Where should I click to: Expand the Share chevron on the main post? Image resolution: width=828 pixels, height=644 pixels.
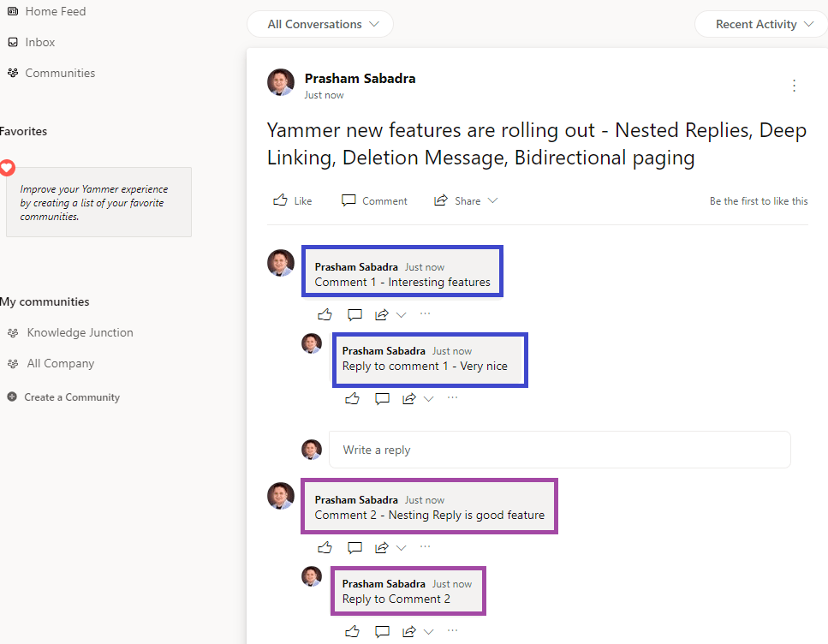[x=493, y=200]
